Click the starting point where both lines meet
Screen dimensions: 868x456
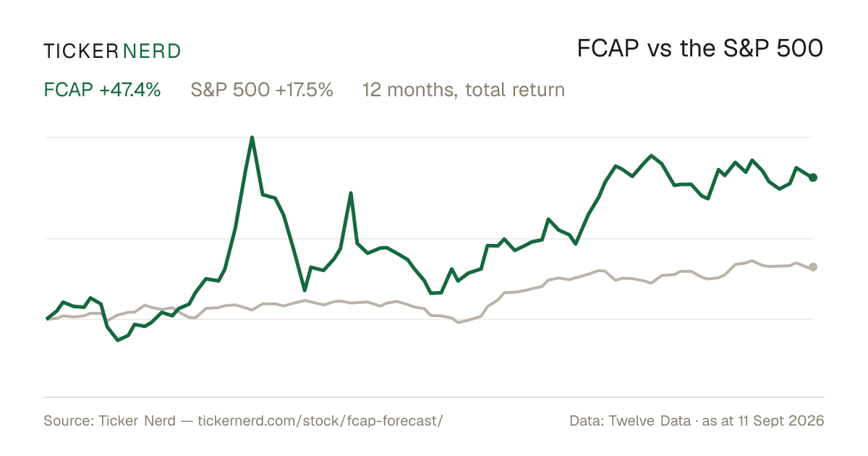point(48,318)
